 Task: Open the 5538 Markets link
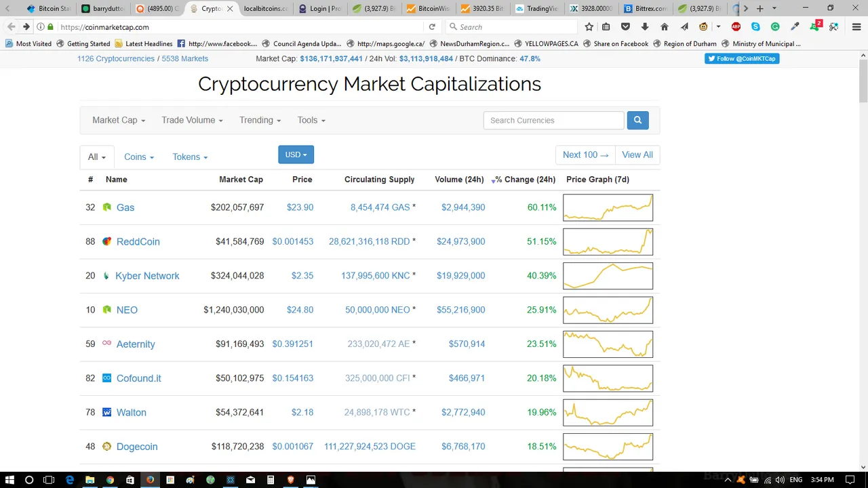point(185,58)
